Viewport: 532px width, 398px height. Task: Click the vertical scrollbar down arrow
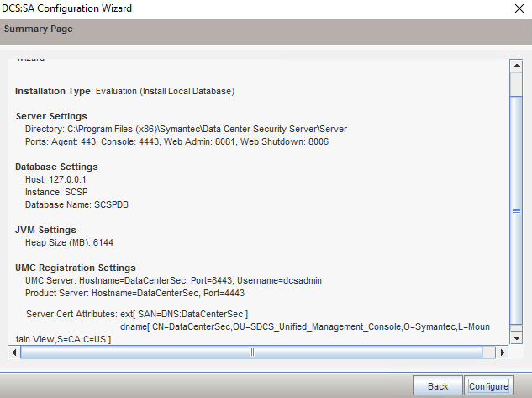(516, 337)
